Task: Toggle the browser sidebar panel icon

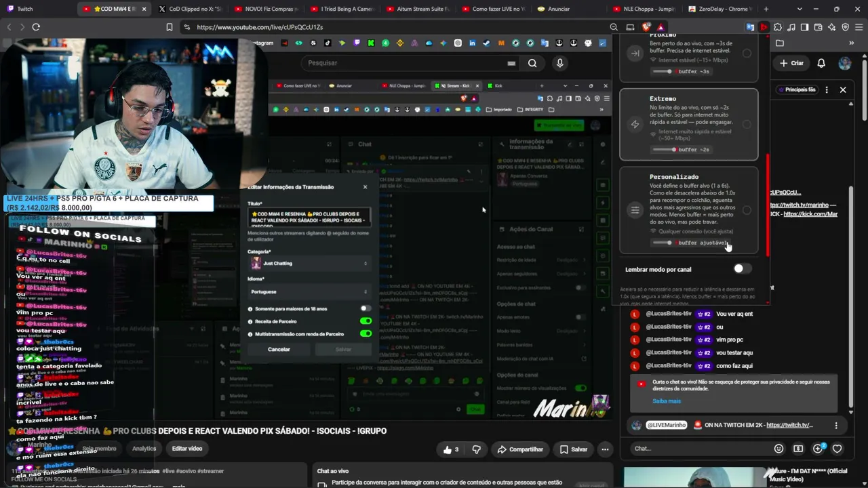Action: 804,27
